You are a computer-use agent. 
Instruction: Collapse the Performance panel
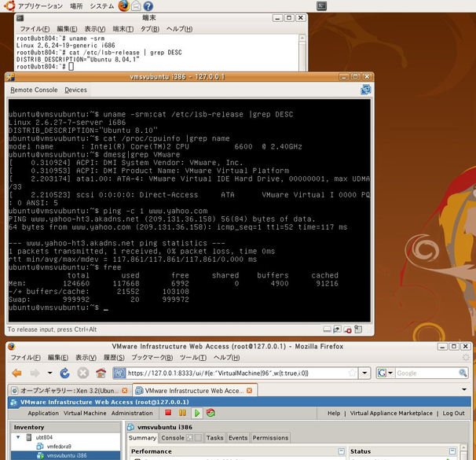click(341, 451)
